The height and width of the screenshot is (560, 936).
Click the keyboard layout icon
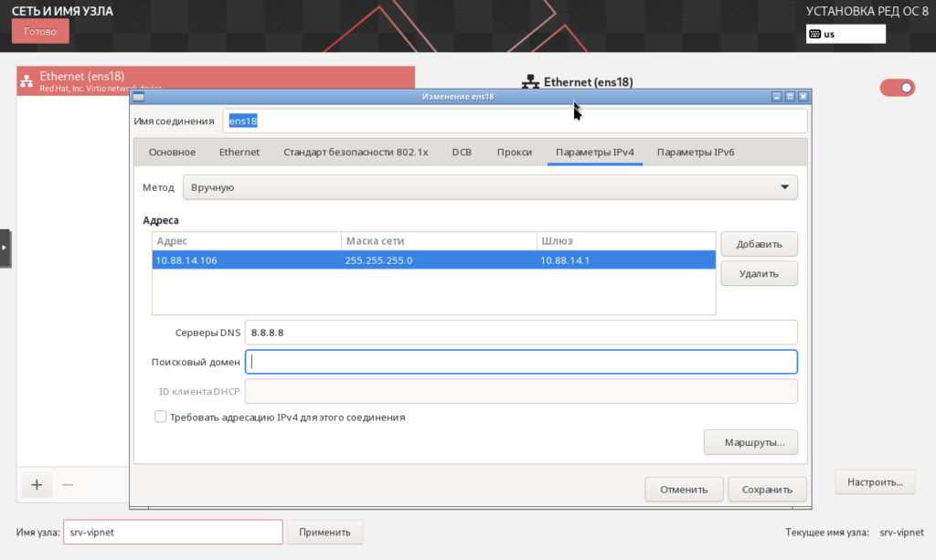(815, 34)
